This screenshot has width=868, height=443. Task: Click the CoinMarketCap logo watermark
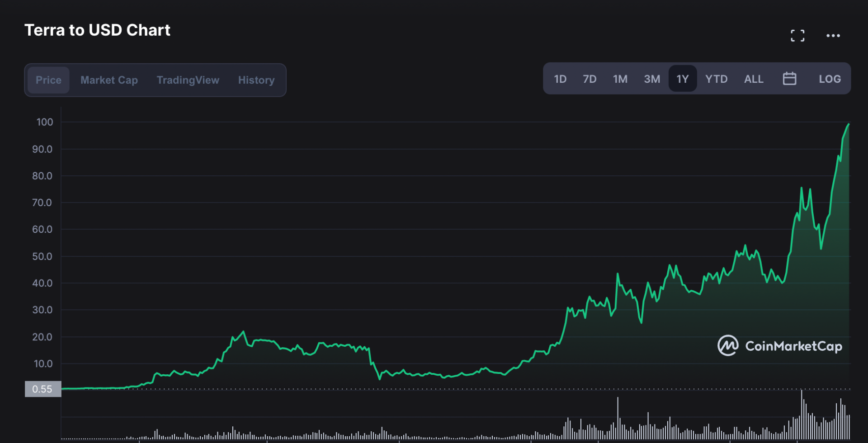click(780, 346)
